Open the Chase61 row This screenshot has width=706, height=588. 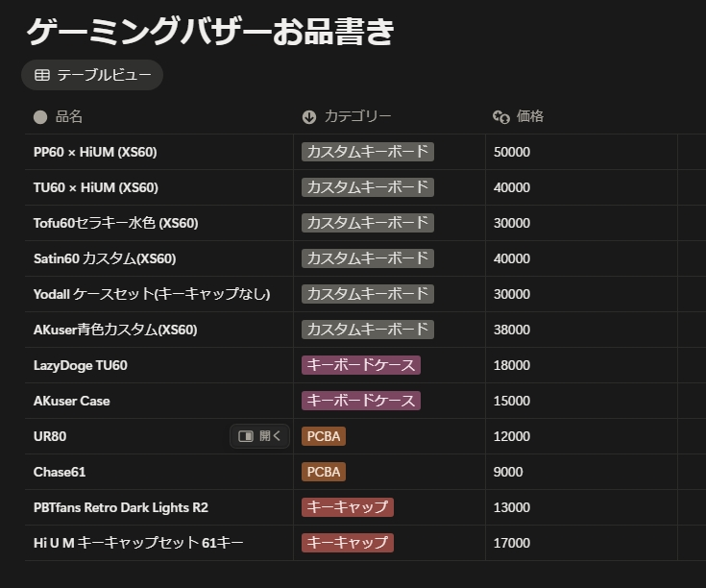[x=60, y=473]
